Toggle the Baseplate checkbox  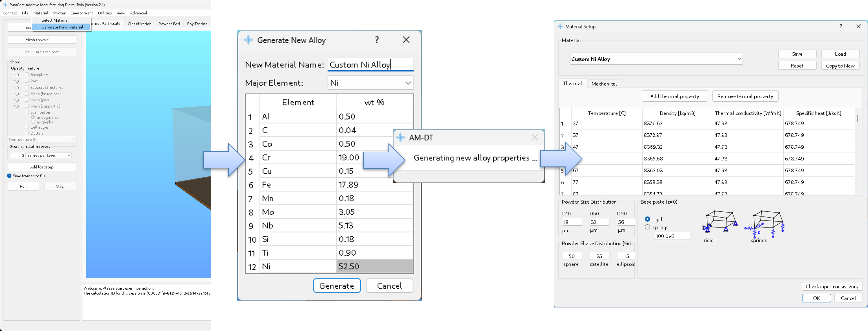coord(27,74)
